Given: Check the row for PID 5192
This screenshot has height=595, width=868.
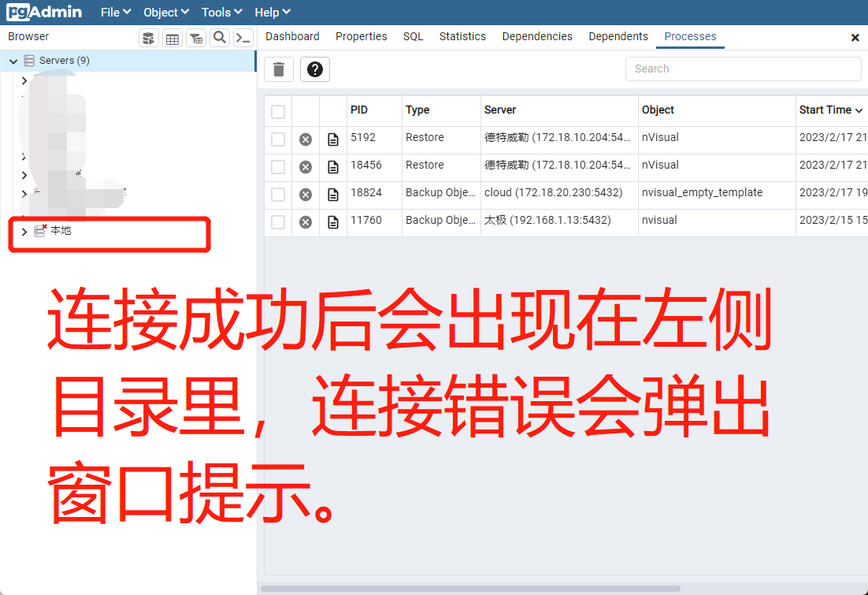Looking at the screenshot, I should [x=278, y=139].
